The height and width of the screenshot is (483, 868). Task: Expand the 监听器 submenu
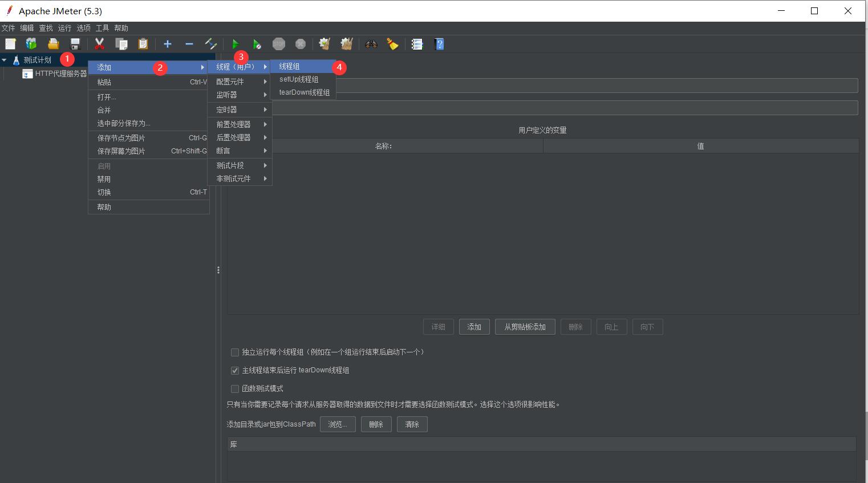click(x=240, y=95)
